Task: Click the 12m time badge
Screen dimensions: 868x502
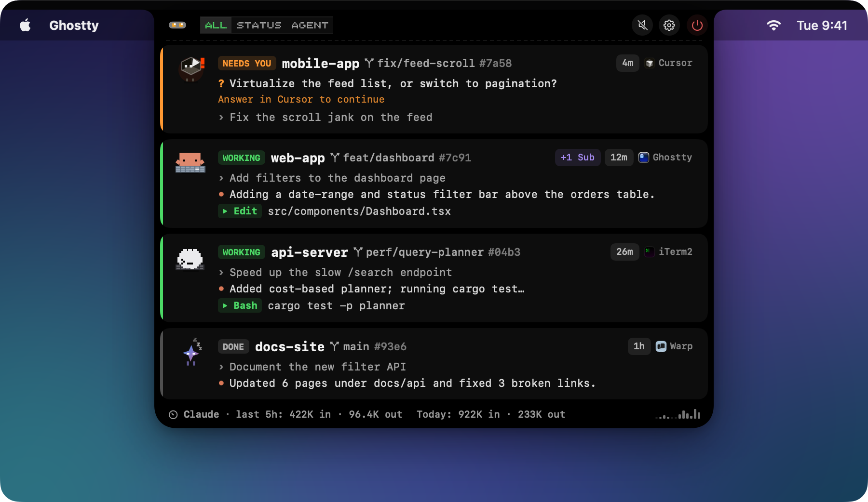Action: click(619, 158)
